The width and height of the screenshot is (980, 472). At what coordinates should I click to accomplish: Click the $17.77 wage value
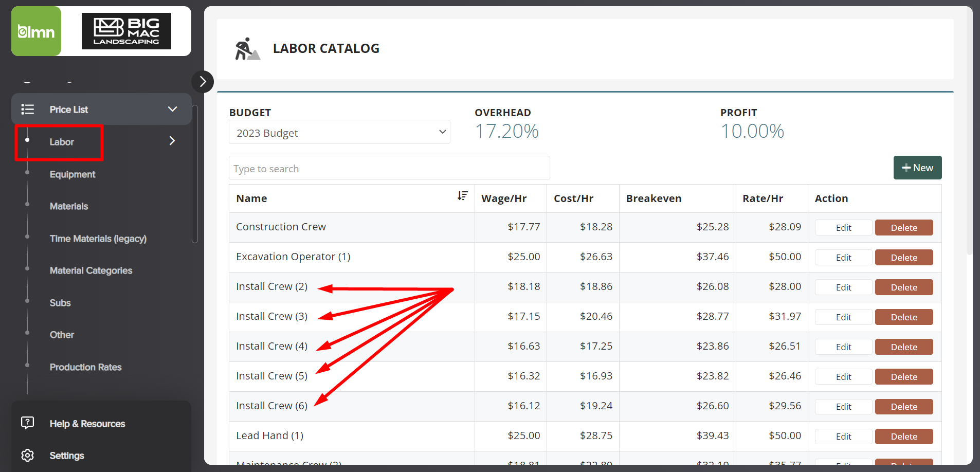(523, 227)
